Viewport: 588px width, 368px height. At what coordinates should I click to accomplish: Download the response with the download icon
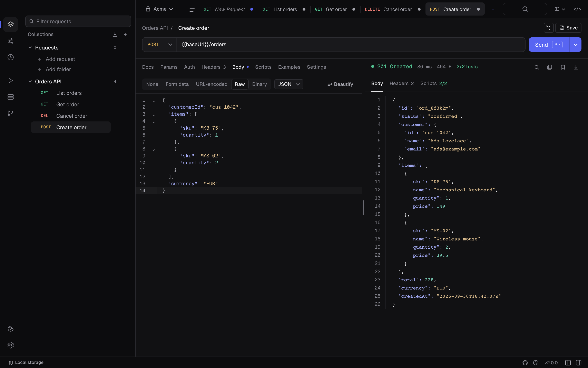pos(576,67)
